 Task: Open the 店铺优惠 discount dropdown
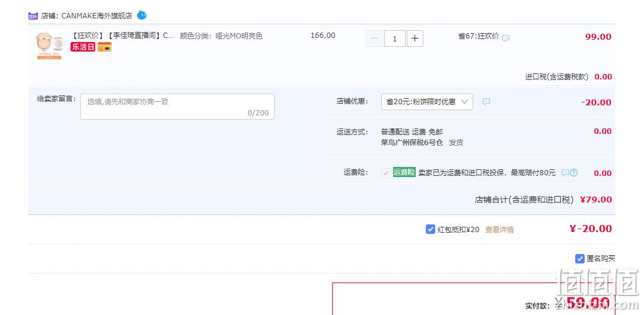point(427,102)
